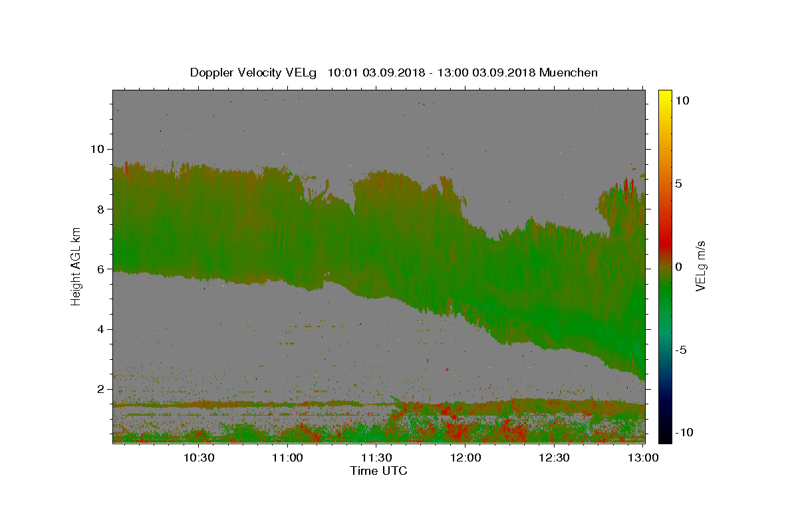Select the '12:00' time tick label

coord(465,458)
